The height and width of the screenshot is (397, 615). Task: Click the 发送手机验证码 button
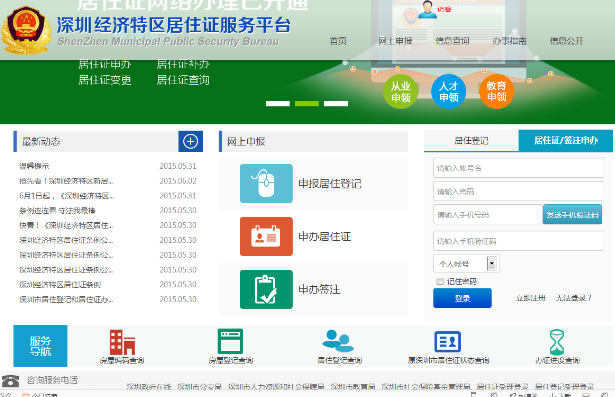click(572, 215)
